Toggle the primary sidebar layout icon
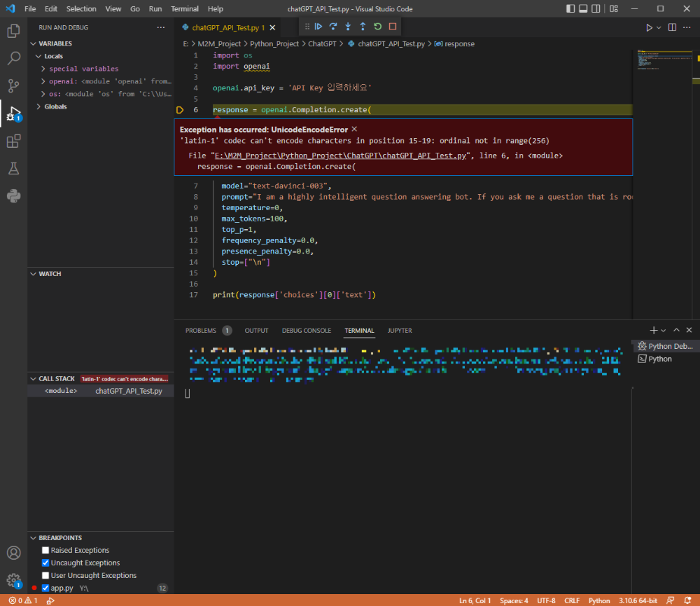This screenshot has width=700, height=606. point(570,9)
